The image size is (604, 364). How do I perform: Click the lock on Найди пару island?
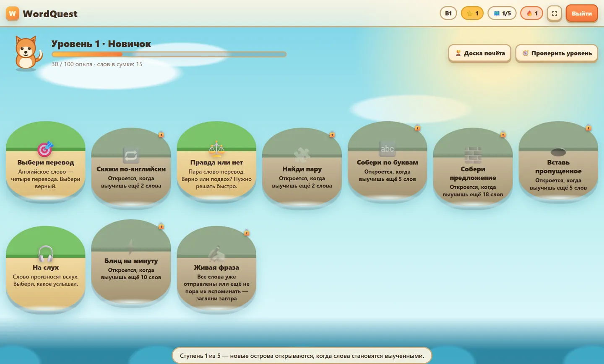click(x=332, y=135)
